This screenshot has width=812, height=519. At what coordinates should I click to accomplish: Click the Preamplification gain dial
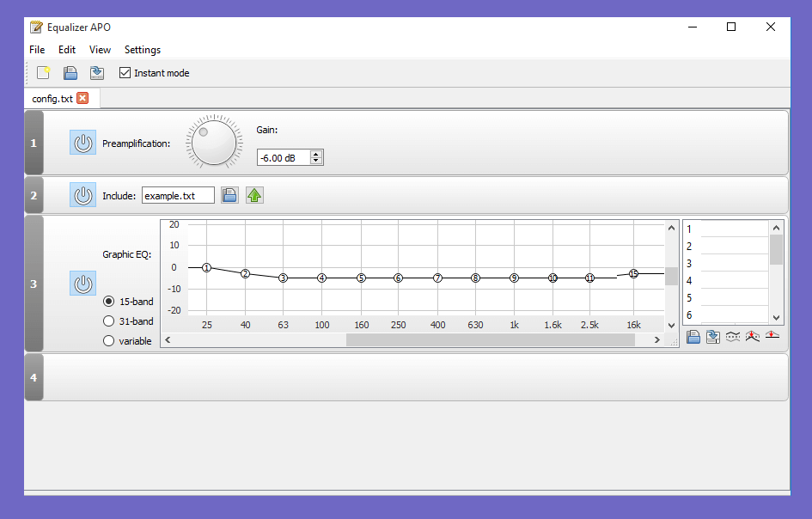(x=214, y=142)
